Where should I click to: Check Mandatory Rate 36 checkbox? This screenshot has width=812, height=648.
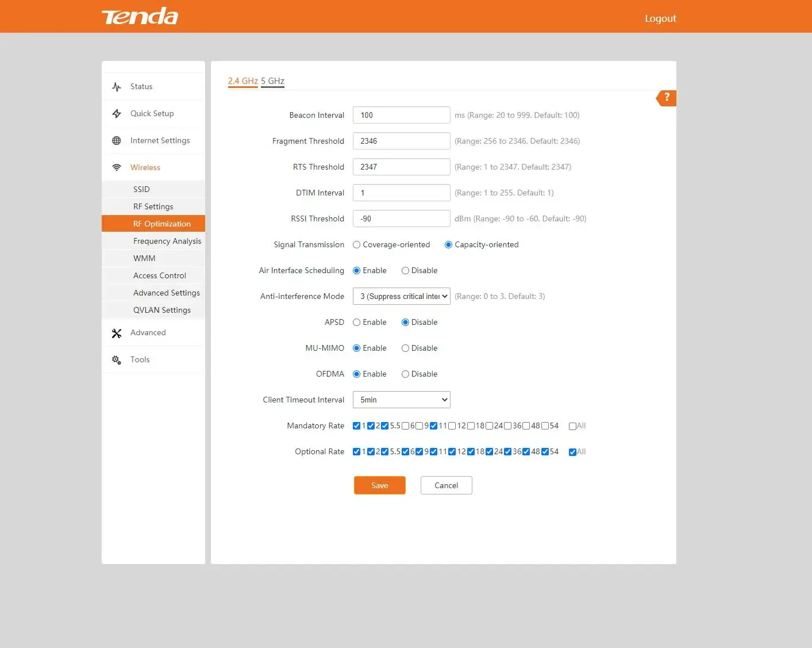coord(508,426)
